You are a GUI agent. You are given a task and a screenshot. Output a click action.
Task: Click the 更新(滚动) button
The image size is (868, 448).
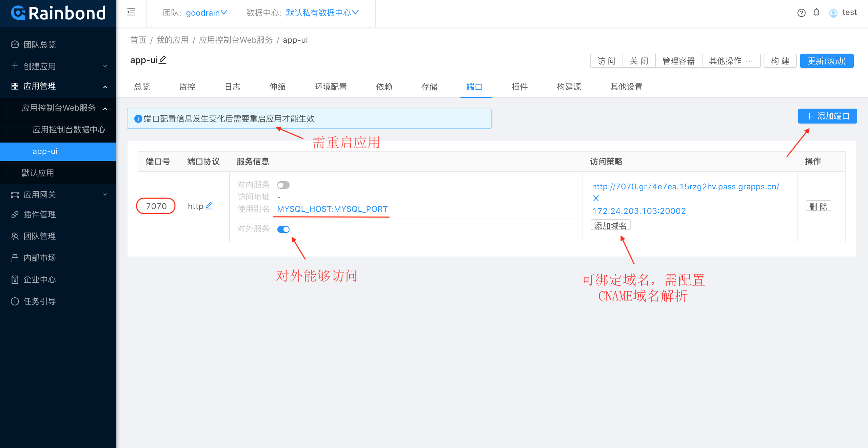click(827, 61)
